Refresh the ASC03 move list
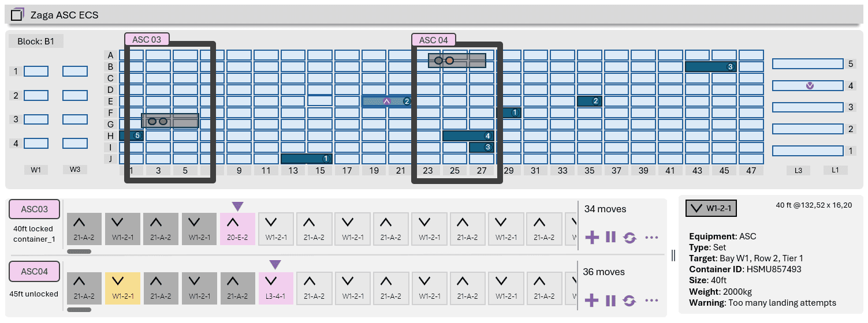Screen dimensions: 868x323 pyautogui.click(x=629, y=238)
